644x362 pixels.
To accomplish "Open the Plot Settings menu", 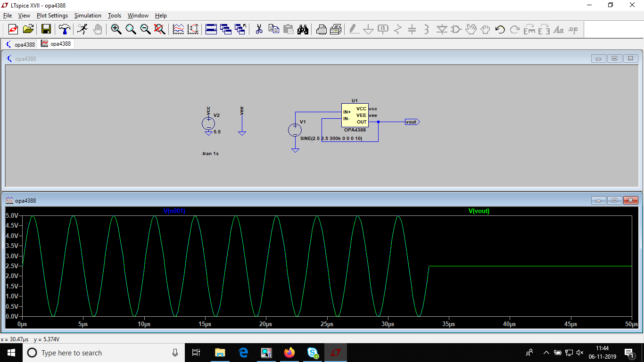I will pos(52,16).
